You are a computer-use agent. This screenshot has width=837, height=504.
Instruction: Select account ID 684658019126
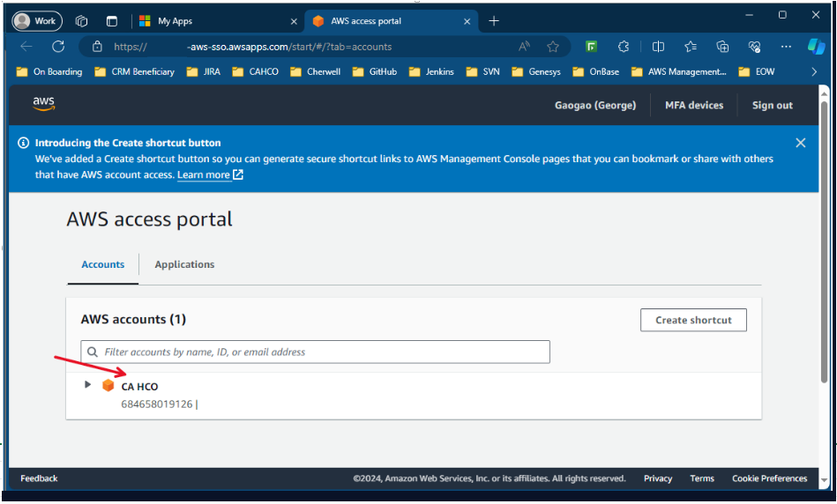tap(156, 404)
